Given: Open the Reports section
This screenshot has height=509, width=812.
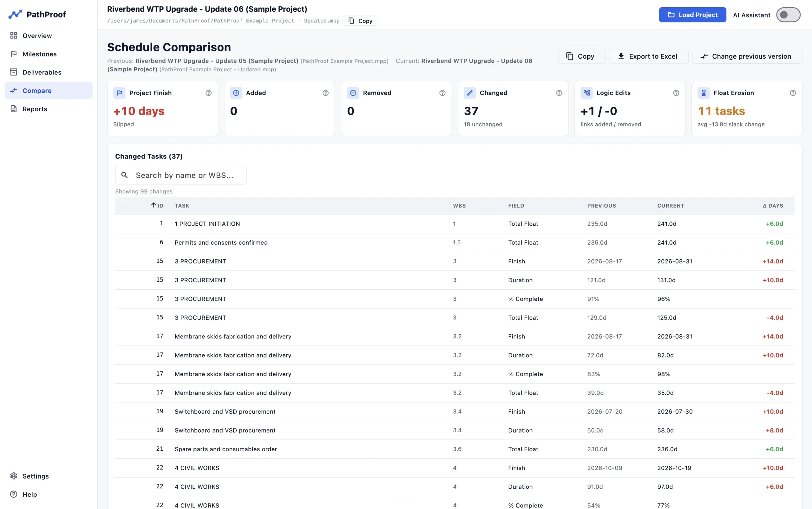Looking at the screenshot, I should click(49, 109).
